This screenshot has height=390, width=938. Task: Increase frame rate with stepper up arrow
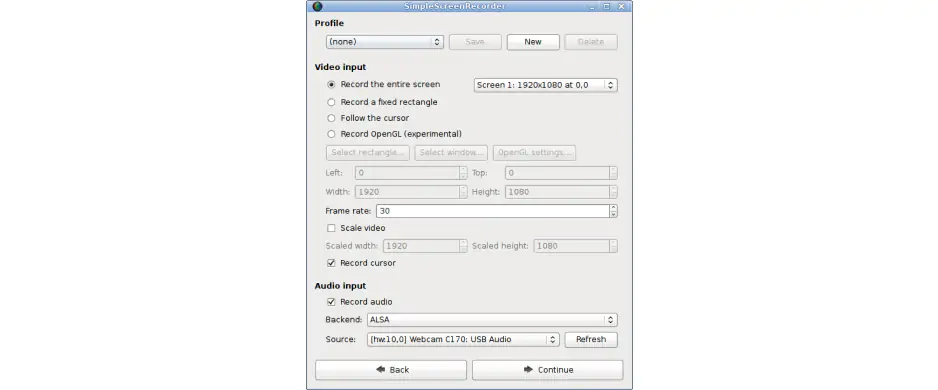coord(613,208)
